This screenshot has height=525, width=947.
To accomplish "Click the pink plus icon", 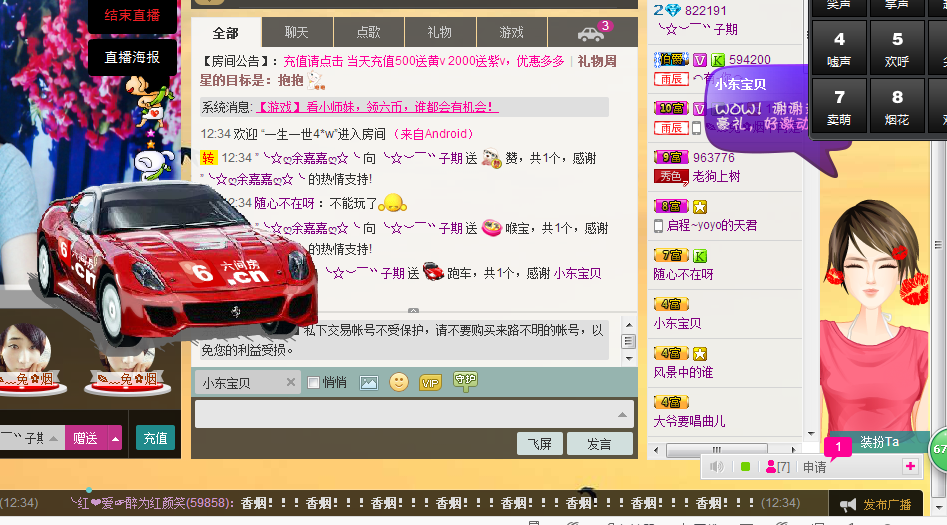I will [910, 466].
